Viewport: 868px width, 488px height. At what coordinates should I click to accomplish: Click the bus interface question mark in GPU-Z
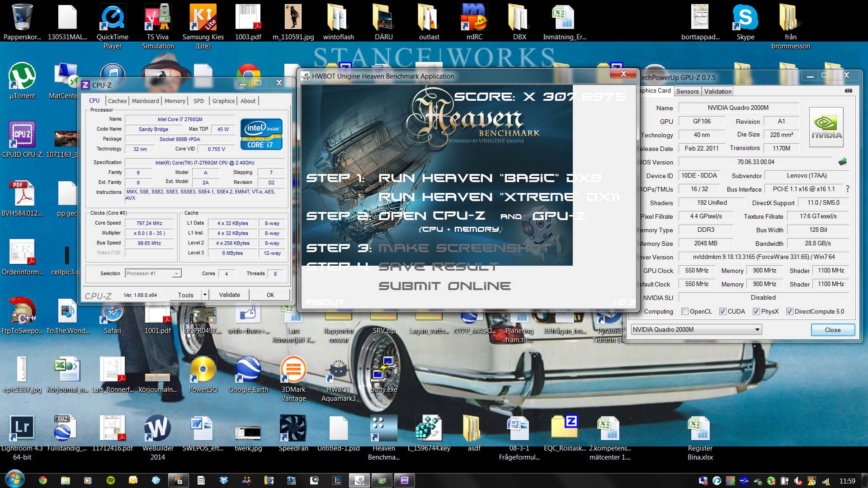point(848,189)
